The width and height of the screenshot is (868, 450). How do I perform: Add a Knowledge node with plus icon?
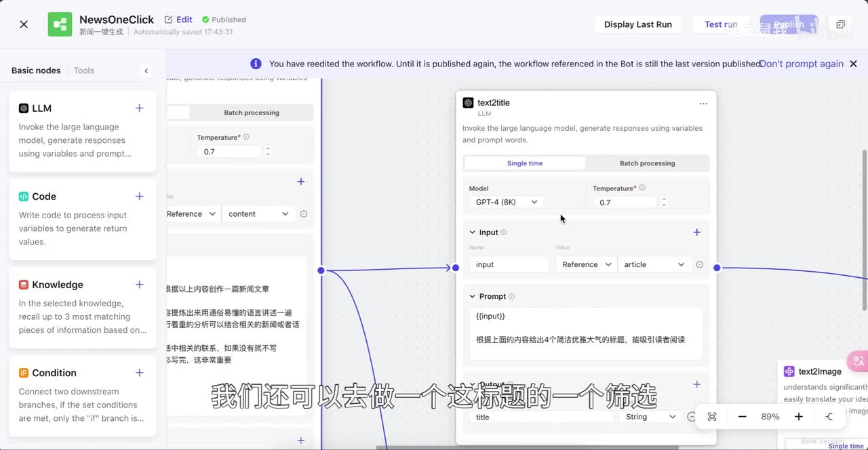coord(139,284)
